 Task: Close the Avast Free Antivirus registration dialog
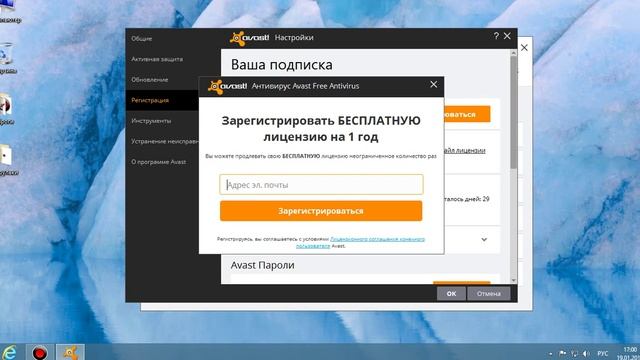click(x=433, y=84)
